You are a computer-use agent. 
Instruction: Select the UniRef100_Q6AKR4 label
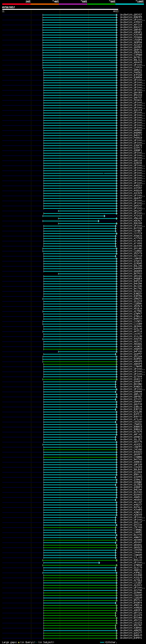pos(131,271)
